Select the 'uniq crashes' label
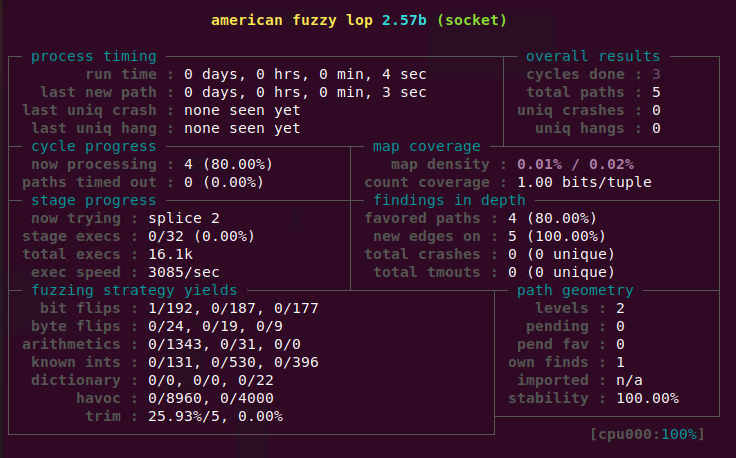736x458 pixels. click(x=571, y=110)
